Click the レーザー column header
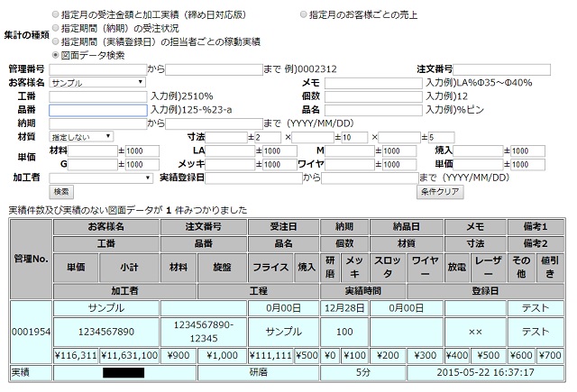 click(488, 268)
